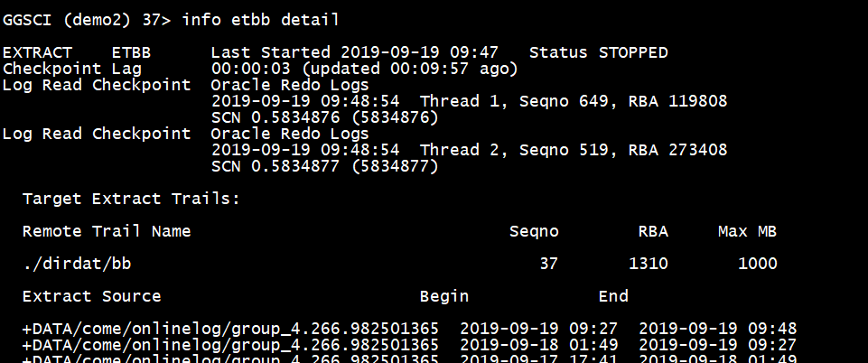This screenshot has height=363, width=868.
Task: Select RBA value 119808 for Thread 1
Action: point(697,101)
